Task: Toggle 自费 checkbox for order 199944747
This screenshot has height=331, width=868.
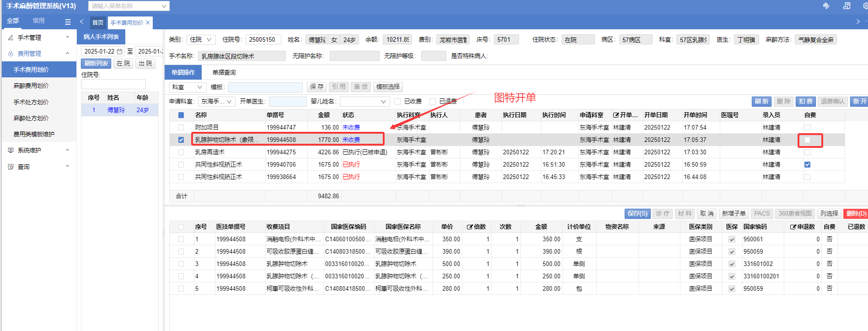Action: click(x=807, y=127)
